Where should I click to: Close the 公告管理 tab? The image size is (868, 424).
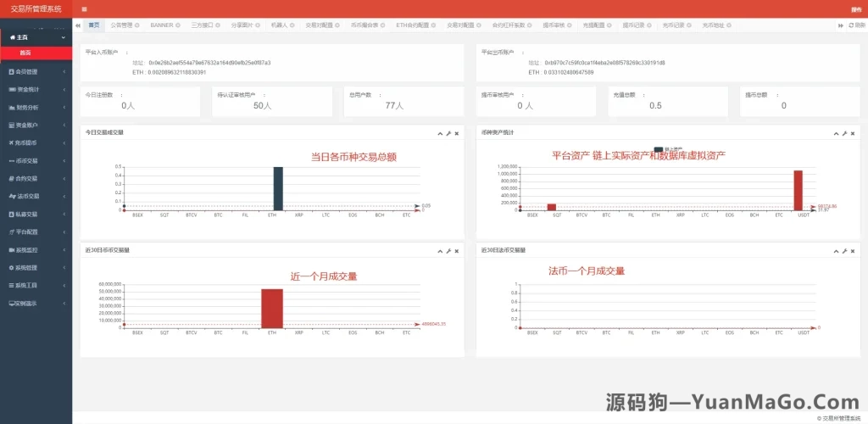[x=136, y=25]
